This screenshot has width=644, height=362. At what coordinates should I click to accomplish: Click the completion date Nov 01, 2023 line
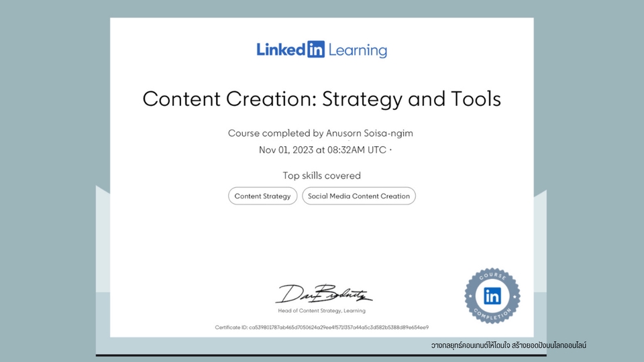tap(325, 150)
